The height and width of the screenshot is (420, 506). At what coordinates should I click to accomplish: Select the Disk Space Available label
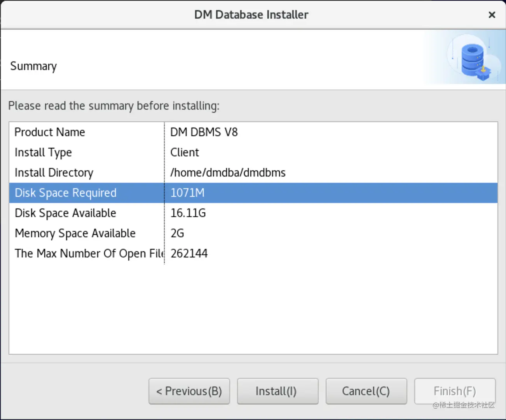tap(65, 213)
